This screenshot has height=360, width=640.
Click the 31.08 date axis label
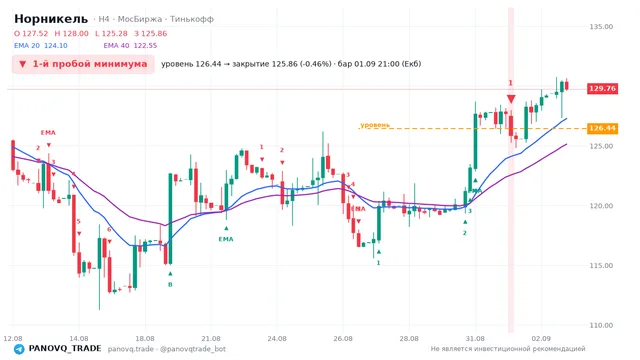pyautogui.click(x=475, y=339)
